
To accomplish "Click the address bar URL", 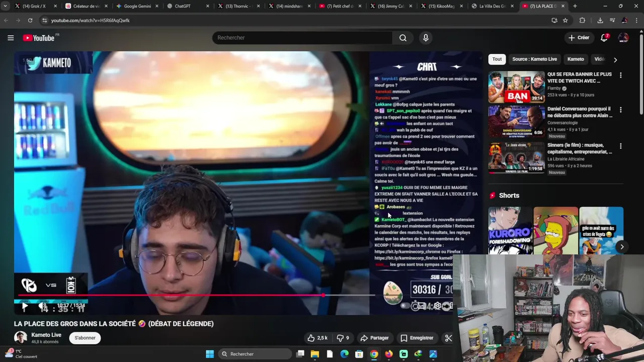I will [91, 20].
